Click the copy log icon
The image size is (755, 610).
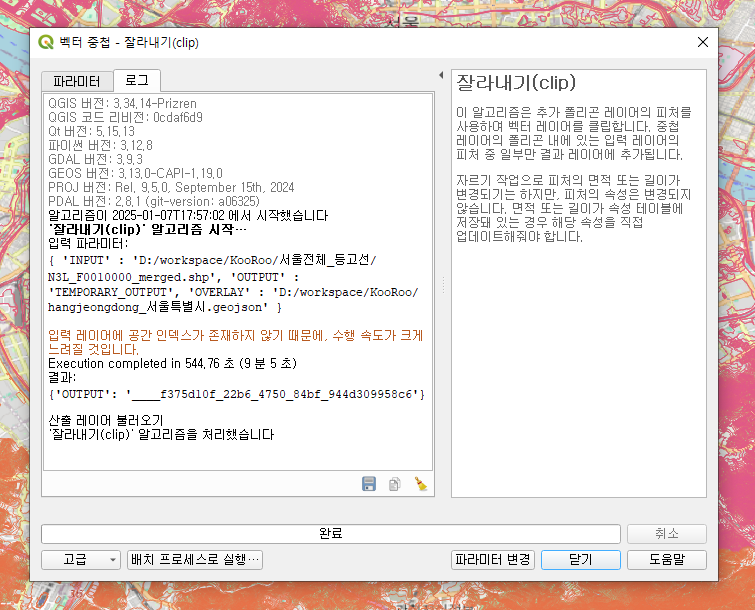point(395,484)
